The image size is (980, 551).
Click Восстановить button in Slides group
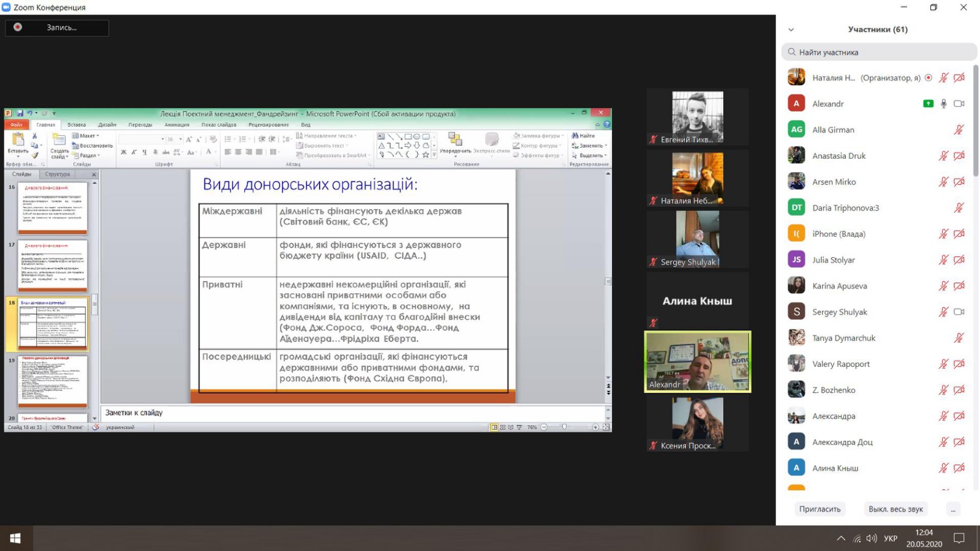point(92,146)
